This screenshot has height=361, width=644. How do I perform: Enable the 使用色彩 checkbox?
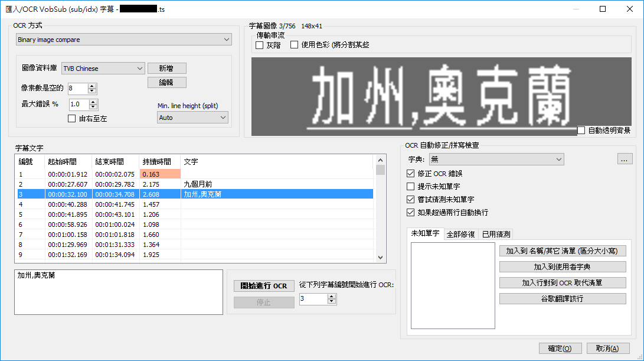[x=294, y=45]
